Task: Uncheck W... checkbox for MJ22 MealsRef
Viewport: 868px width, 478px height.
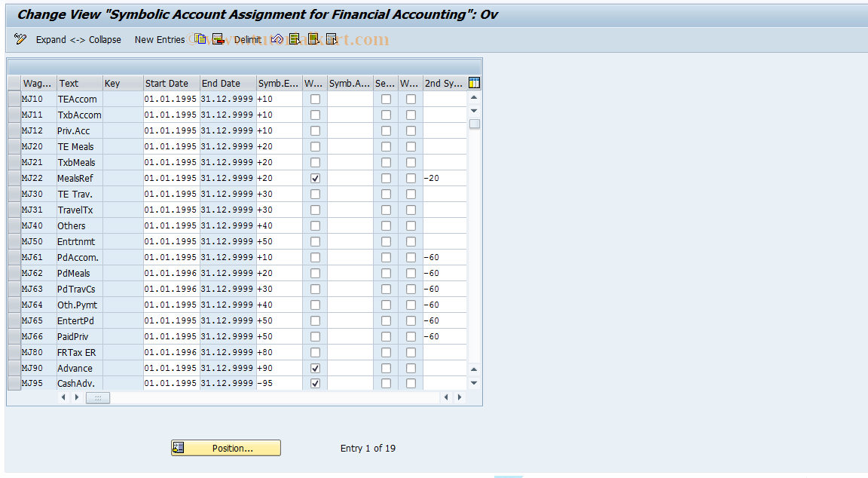Action: (315, 179)
